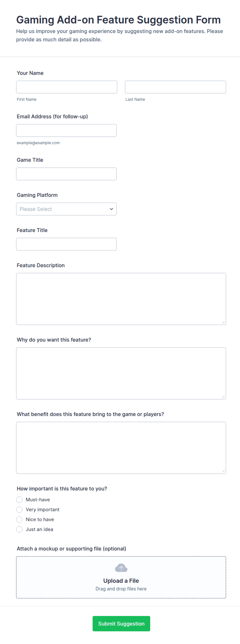Click the Feature Title input box
This screenshot has height=644, width=240.
point(66,244)
